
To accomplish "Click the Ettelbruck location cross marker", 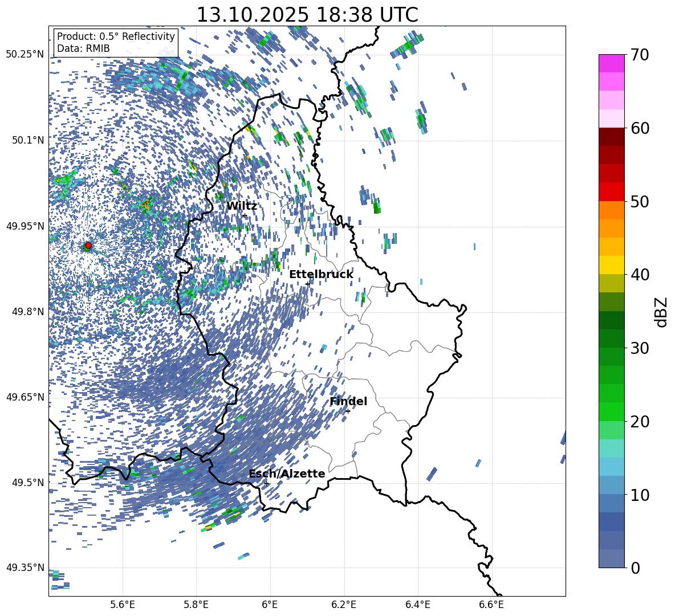I will coord(307,284).
